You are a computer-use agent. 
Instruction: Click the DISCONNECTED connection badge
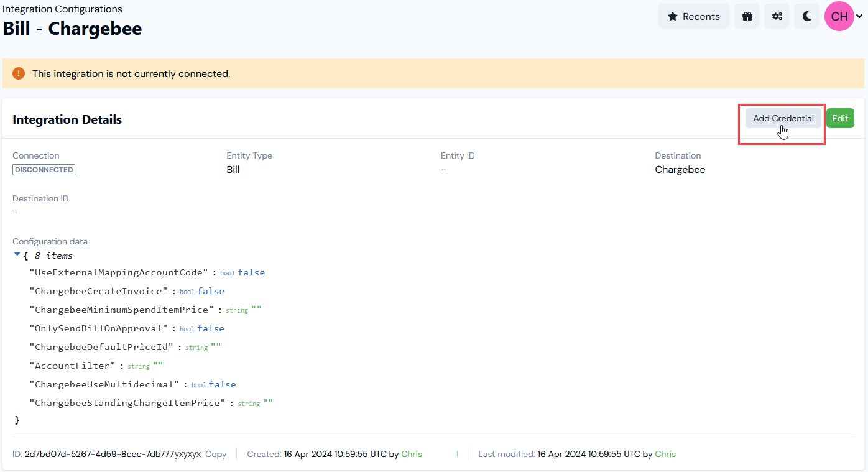pyautogui.click(x=44, y=169)
